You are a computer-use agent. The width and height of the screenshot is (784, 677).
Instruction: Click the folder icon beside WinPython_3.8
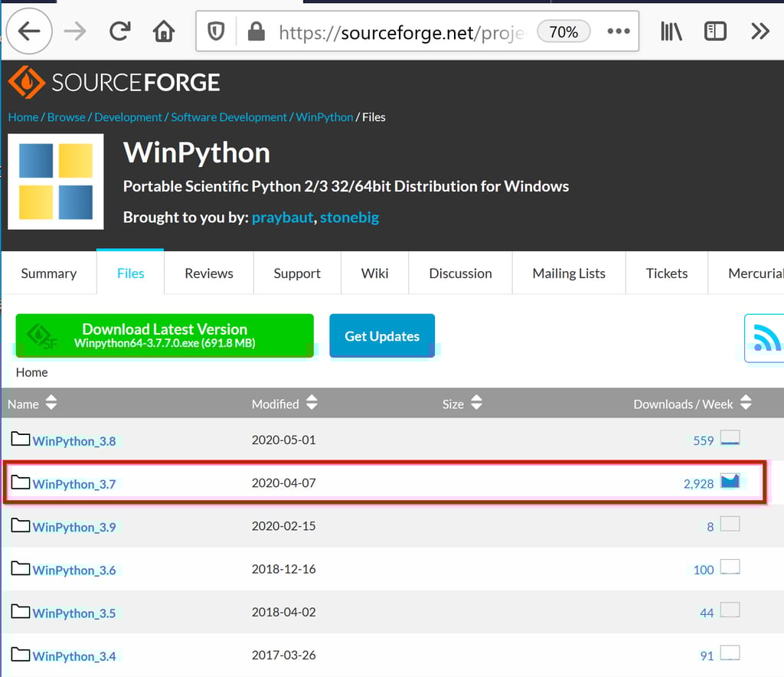[18, 437]
